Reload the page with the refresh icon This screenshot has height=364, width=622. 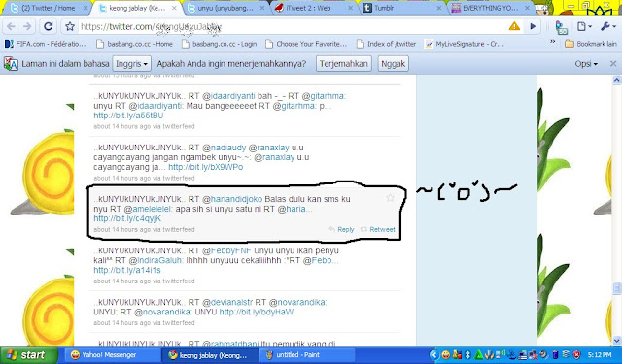(x=49, y=26)
